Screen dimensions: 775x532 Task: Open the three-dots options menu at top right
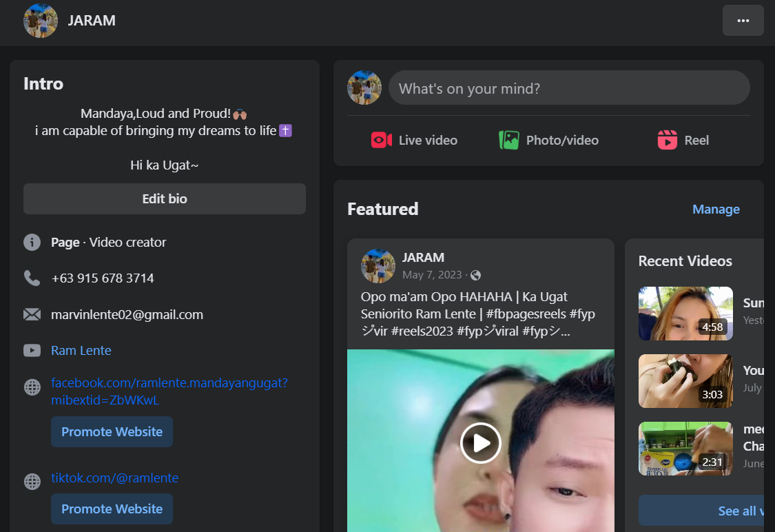(x=743, y=20)
